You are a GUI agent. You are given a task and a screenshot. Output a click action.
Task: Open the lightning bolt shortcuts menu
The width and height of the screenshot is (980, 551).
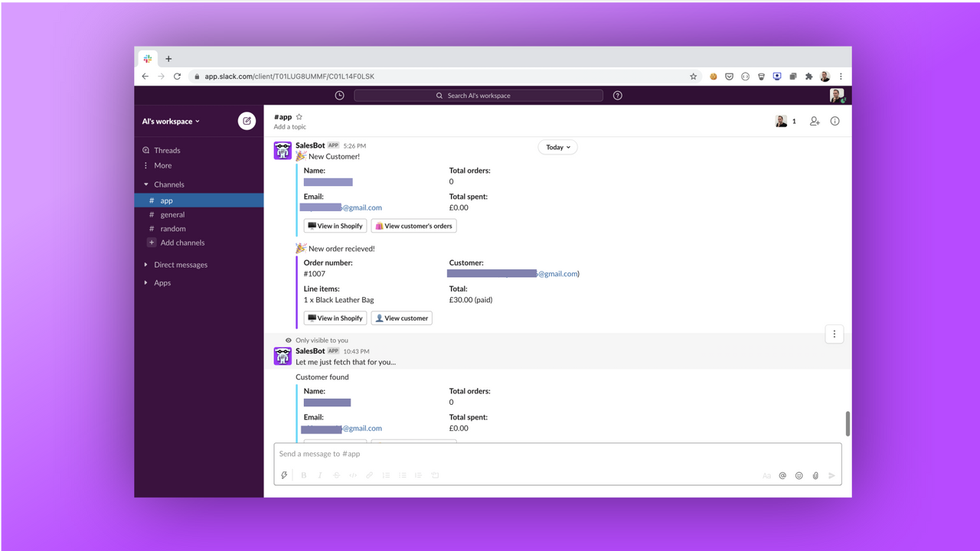click(x=284, y=474)
